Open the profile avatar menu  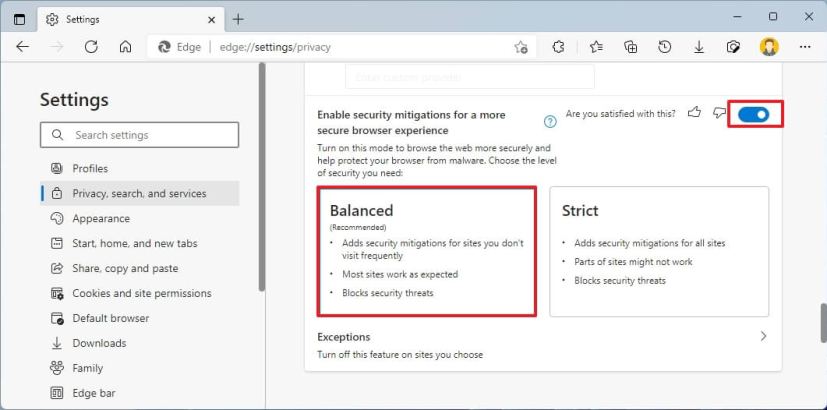[x=769, y=47]
